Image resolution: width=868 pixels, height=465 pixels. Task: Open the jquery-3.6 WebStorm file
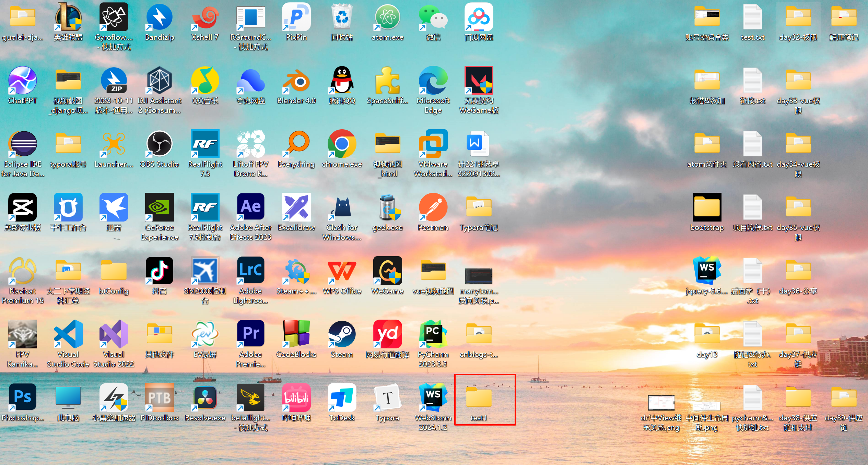pyautogui.click(x=707, y=271)
